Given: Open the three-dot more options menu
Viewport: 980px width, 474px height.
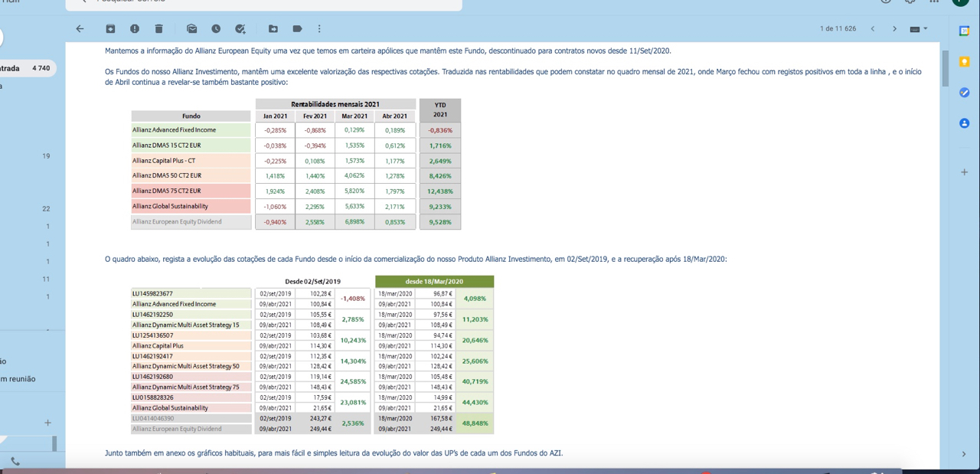Looking at the screenshot, I should pos(319,29).
